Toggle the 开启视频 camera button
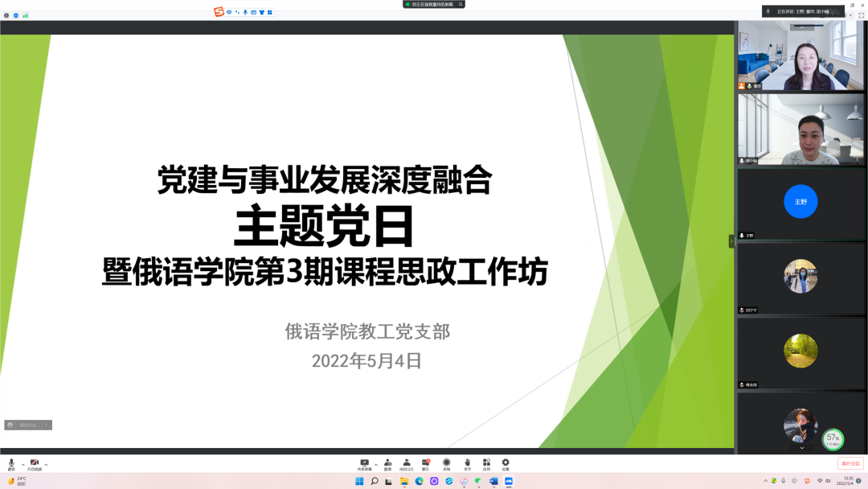This screenshot has height=489, width=868. point(35,463)
